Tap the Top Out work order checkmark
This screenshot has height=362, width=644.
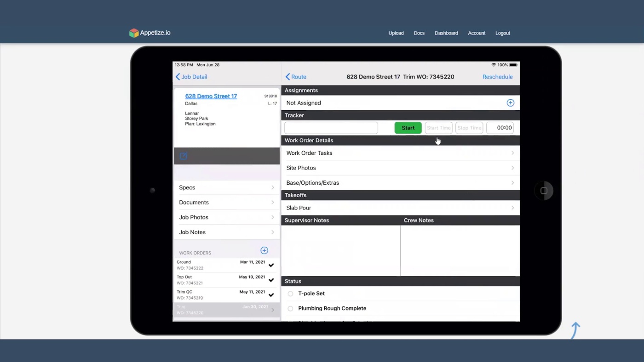click(271, 280)
